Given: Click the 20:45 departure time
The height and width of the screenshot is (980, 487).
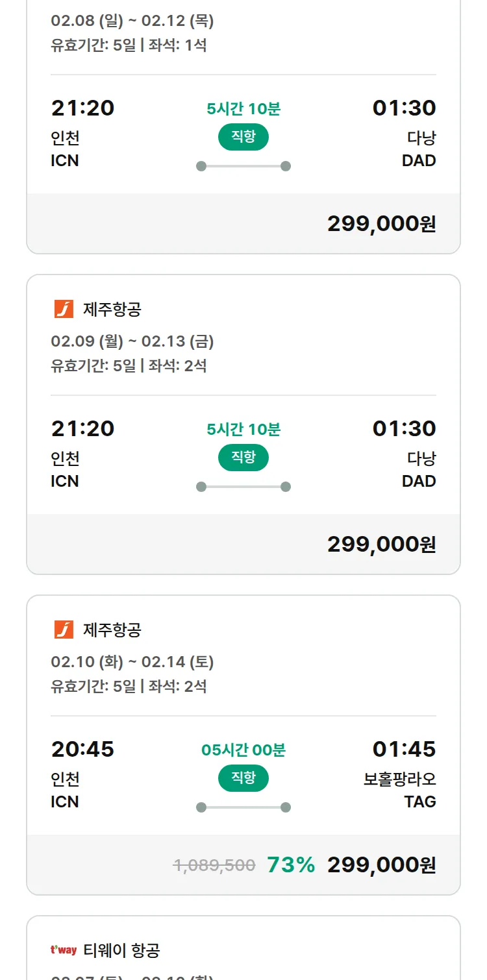Looking at the screenshot, I should 82,750.
